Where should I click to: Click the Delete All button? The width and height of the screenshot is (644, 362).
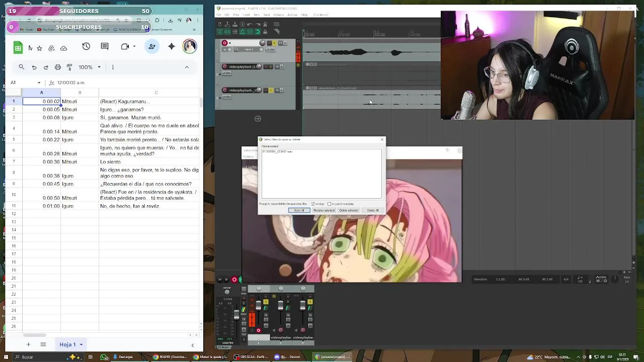click(373, 210)
